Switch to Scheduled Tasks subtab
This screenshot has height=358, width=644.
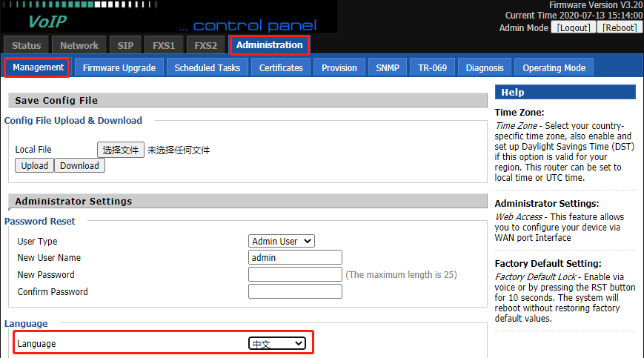pos(207,67)
